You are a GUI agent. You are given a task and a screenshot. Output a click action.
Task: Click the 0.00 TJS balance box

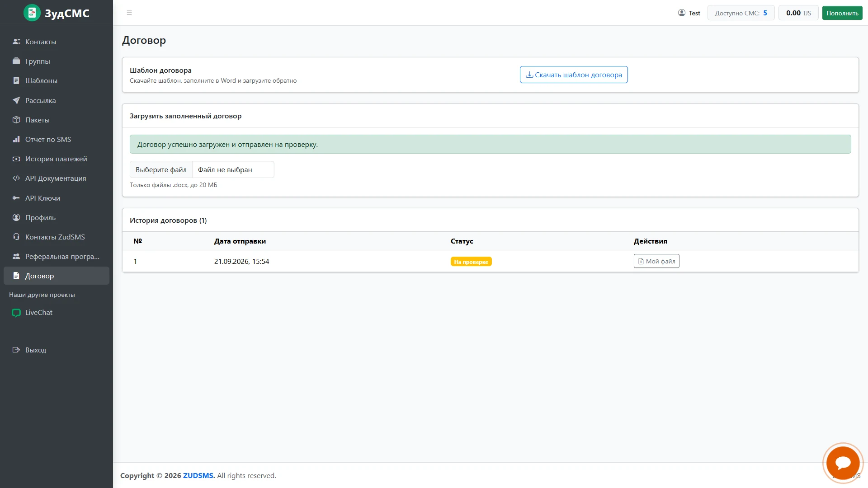pos(798,13)
